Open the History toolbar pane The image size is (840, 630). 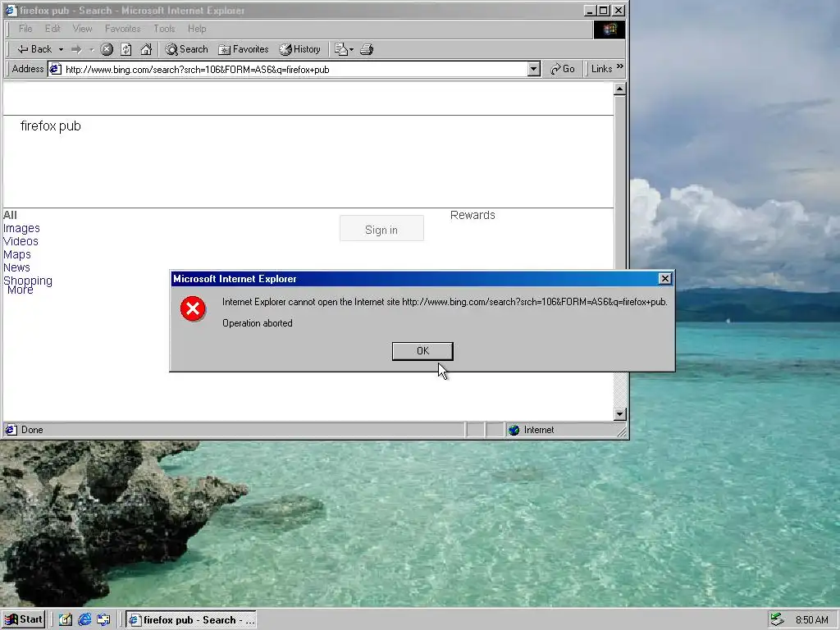[300, 49]
